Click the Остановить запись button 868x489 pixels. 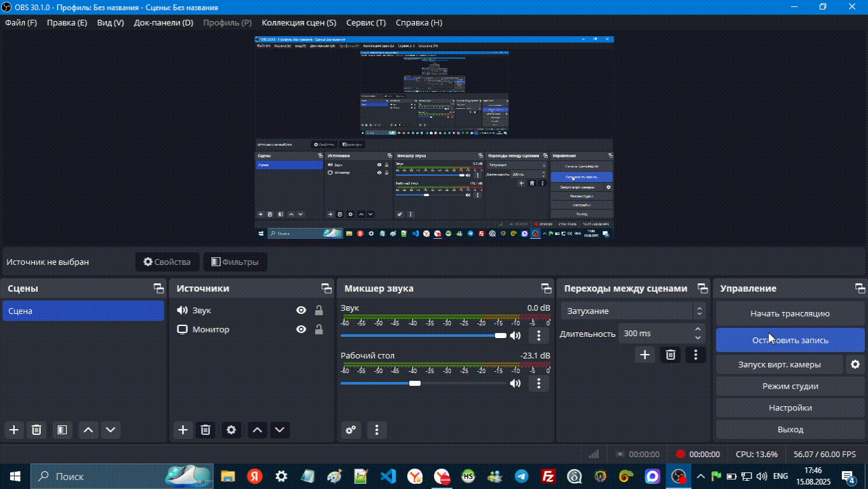click(790, 340)
